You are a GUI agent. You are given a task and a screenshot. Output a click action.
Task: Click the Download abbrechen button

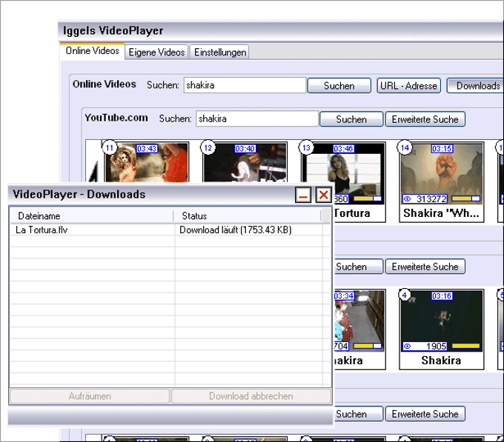pyautogui.click(x=251, y=396)
